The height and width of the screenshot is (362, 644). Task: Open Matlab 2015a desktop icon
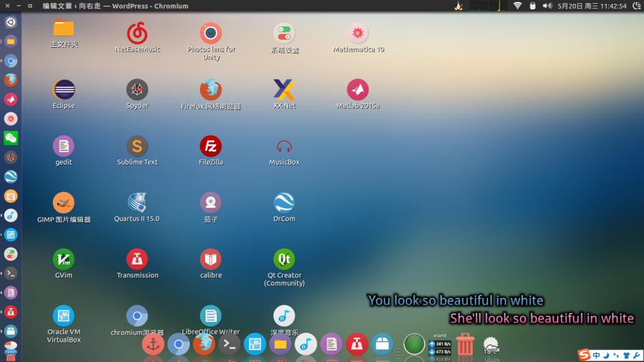point(358,90)
